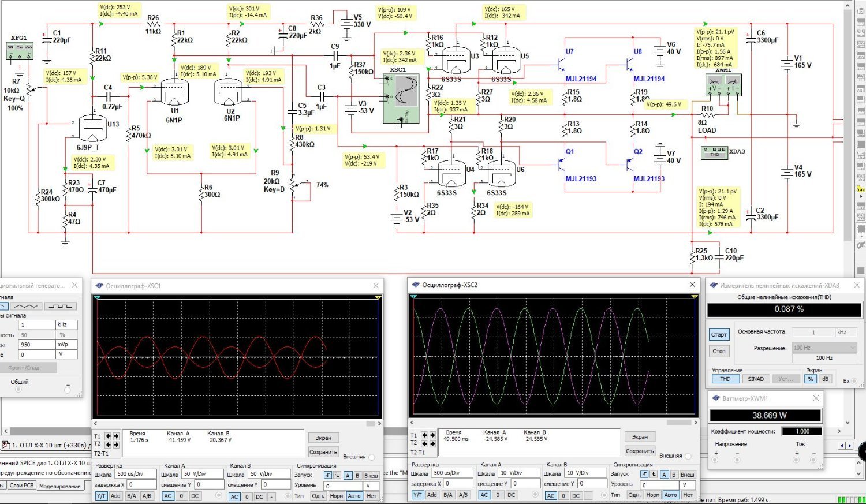Set falling edge trigger on oscilloscope XSC1
Viewport: 866px width, 504px height.
coord(337,476)
